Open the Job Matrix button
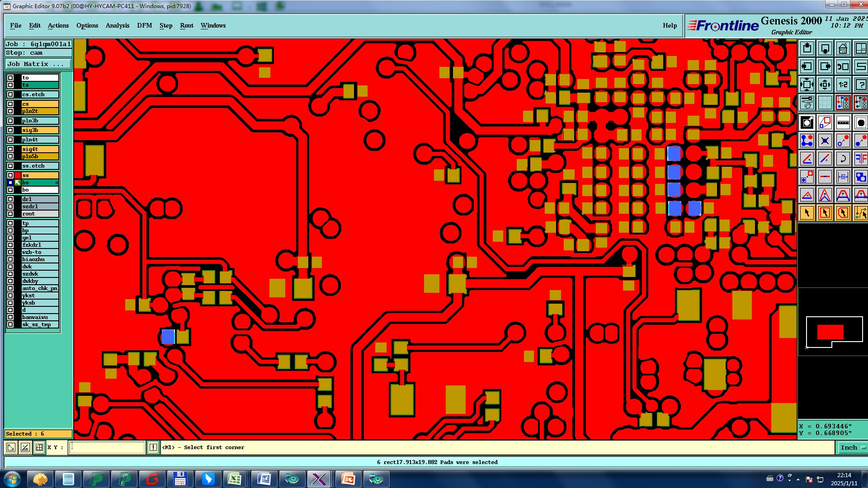This screenshot has width=868, height=488. [38, 64]
